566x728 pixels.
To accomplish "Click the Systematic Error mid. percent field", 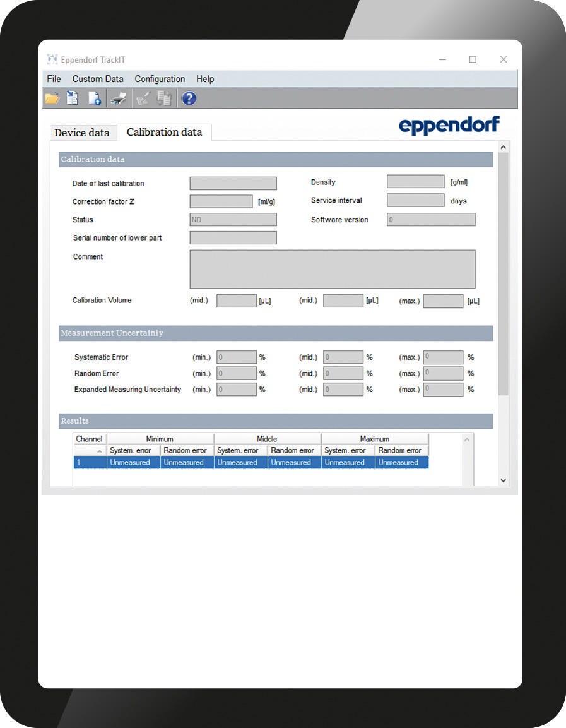I will [343, 357].
